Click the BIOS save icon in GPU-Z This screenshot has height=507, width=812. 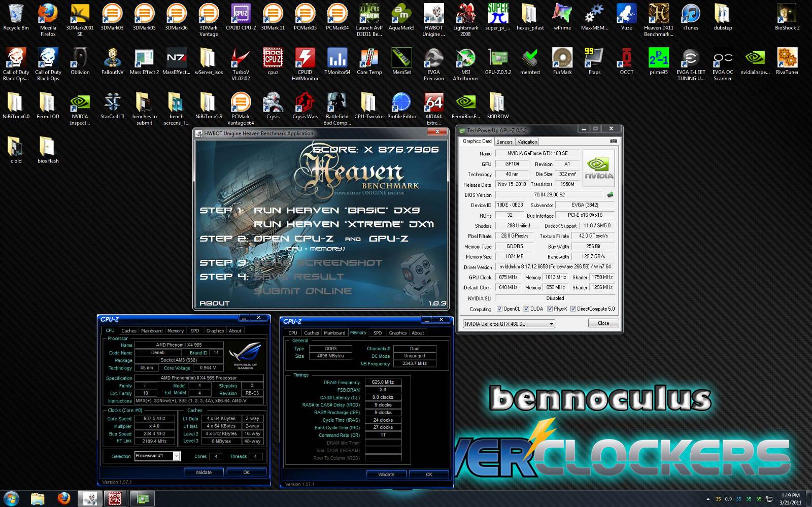tap(610, 194)
